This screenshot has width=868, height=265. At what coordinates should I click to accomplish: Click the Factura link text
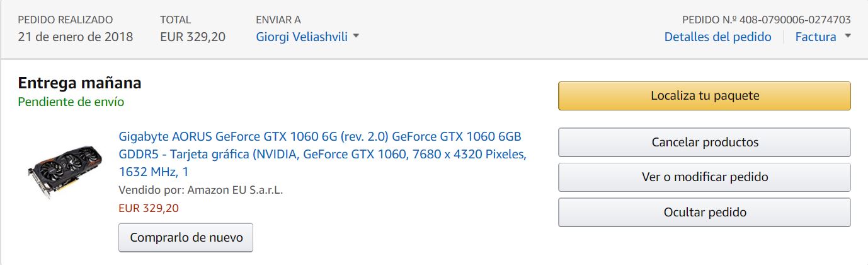816,37
